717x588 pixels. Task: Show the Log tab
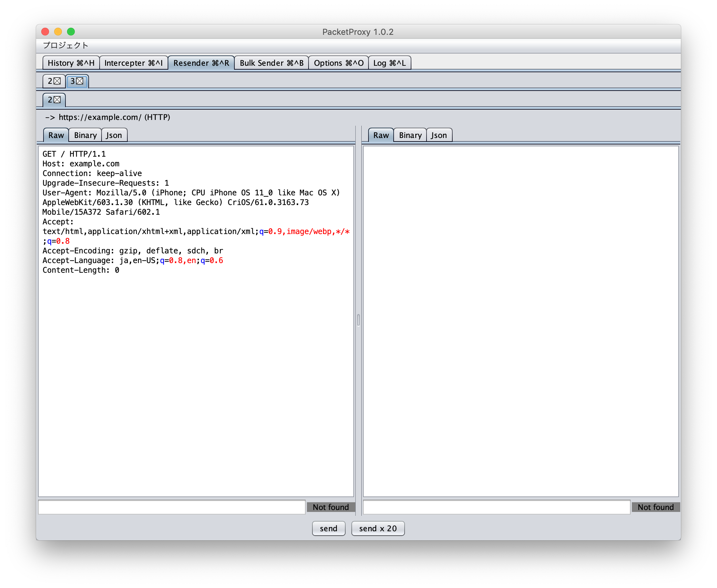pyautogui.click(x=390, y=63)
